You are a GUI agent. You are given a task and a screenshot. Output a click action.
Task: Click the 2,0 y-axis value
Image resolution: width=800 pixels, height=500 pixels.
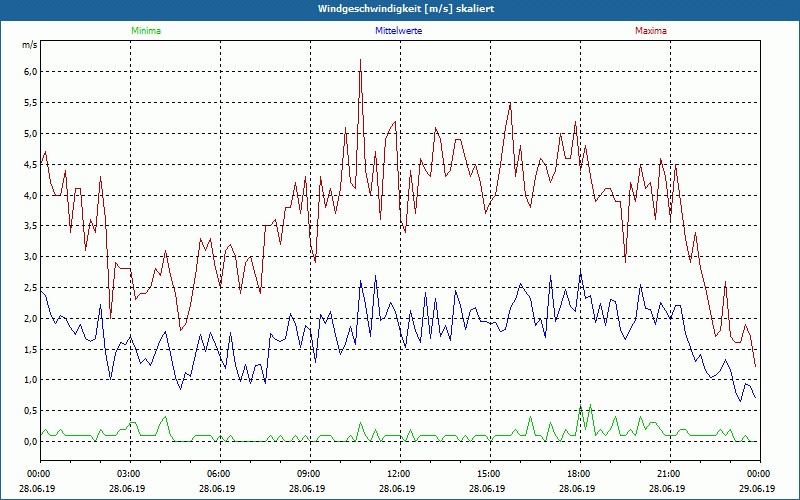31,318
